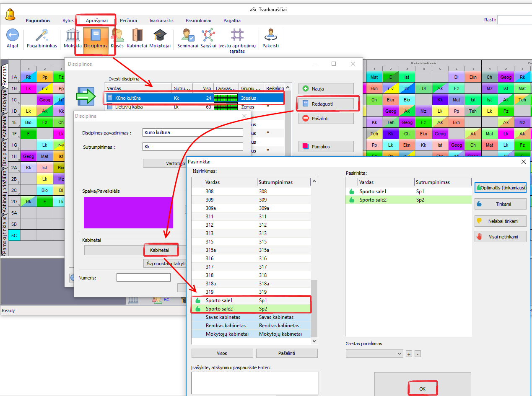The width and height of the screenshot is (532, 396).
Task: Select the Klasės toolbar icon
Action: click(117, 35)
